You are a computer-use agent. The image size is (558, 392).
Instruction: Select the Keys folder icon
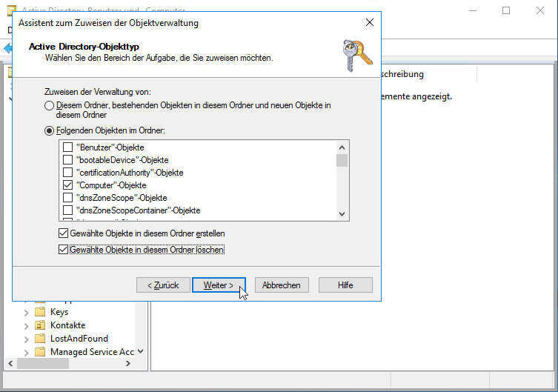click(x=40, y=312)
